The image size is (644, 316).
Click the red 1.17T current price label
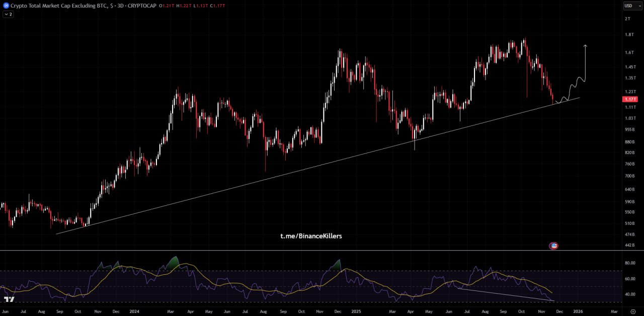click(x=630, y=100)
